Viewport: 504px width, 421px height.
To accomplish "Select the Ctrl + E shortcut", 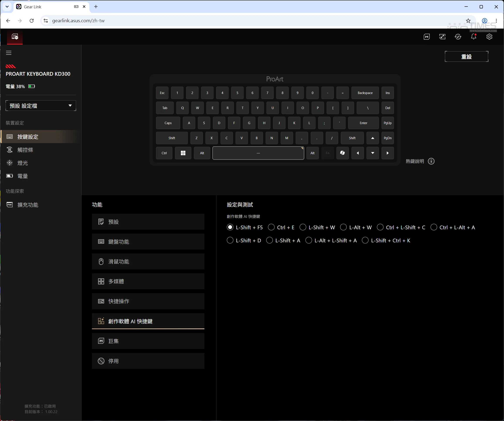I will (281, 227).
